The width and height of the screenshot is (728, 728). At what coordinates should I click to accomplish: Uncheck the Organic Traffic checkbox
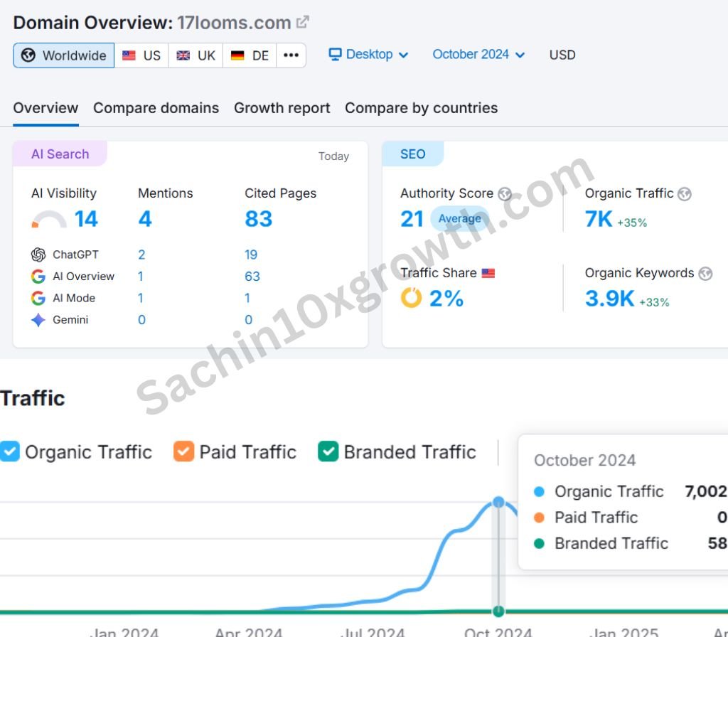[10, 451]
